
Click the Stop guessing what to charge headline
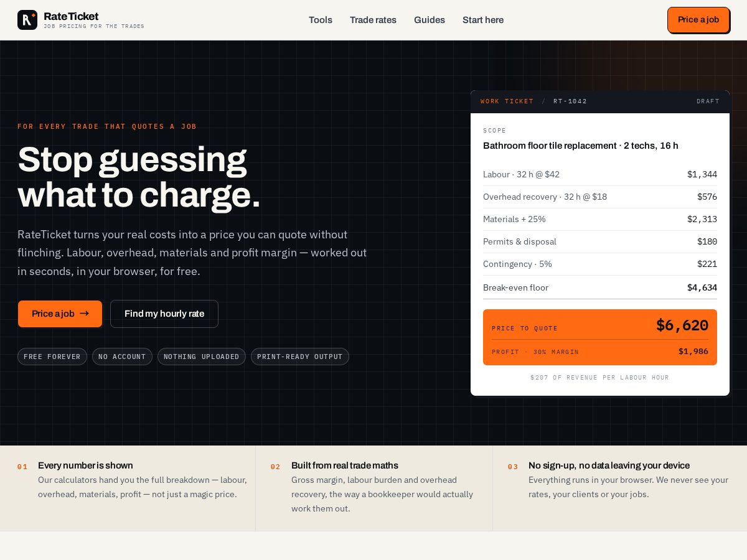(139, 177)
